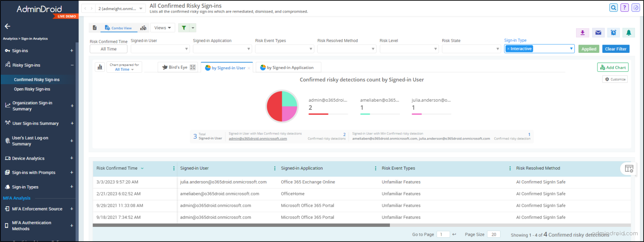Toggle sort arrow on Risk Confirmed Time

tap(142, 168)
